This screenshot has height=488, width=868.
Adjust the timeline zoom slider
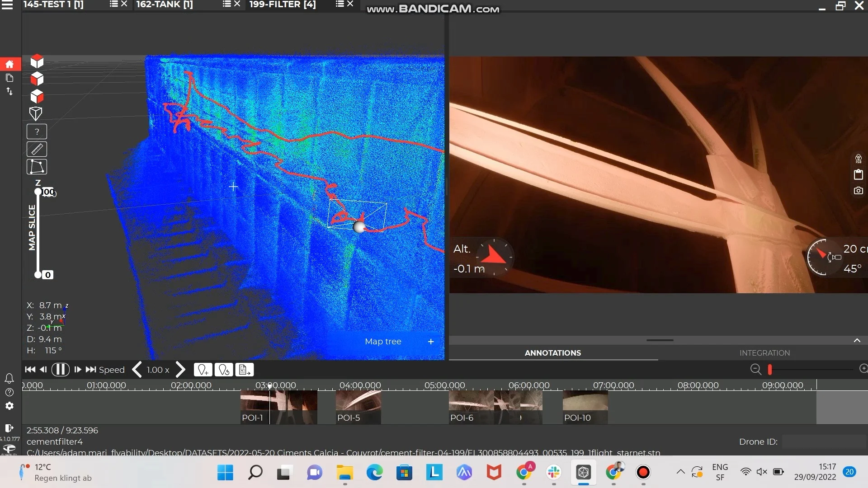769,370
